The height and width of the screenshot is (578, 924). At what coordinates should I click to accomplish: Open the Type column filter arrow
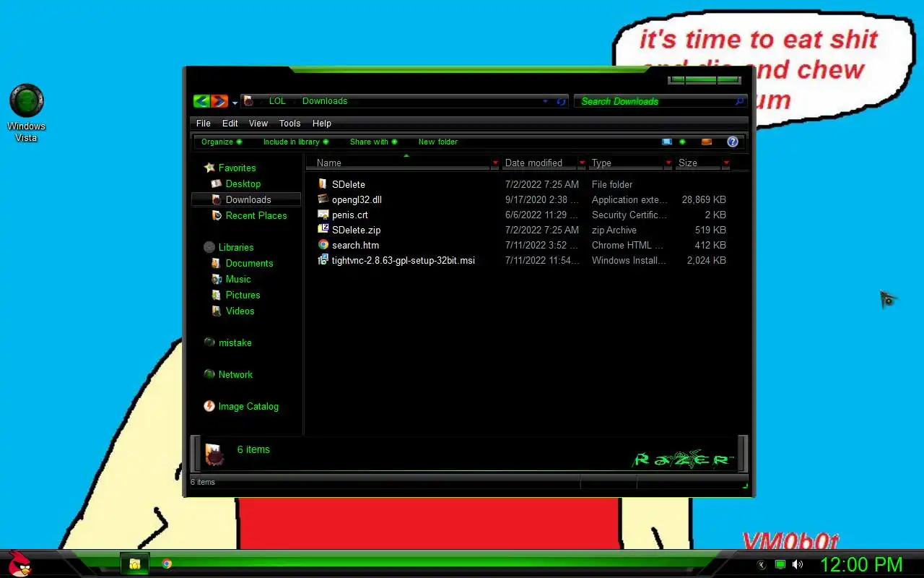point(668,163)
